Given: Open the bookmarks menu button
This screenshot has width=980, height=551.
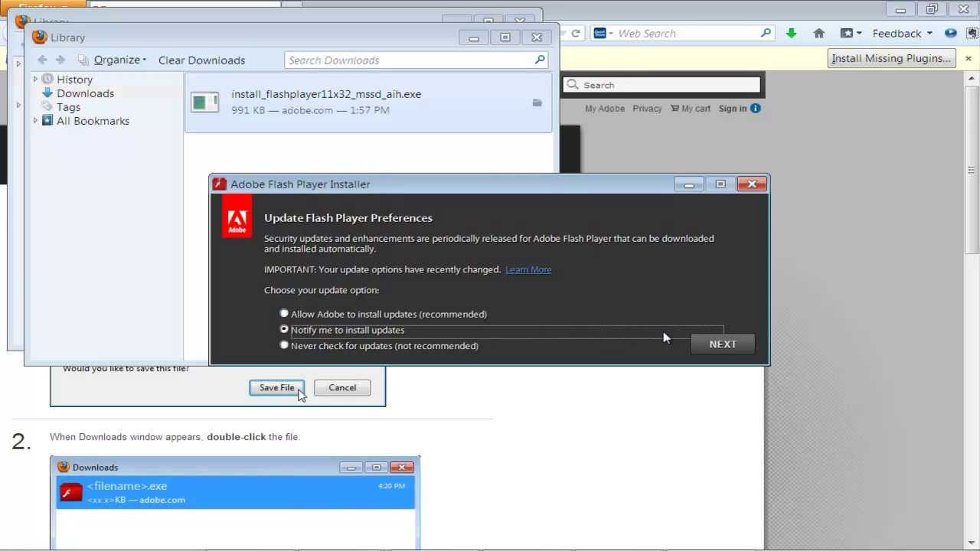Looking at the screenshot, I should [851, 33].
